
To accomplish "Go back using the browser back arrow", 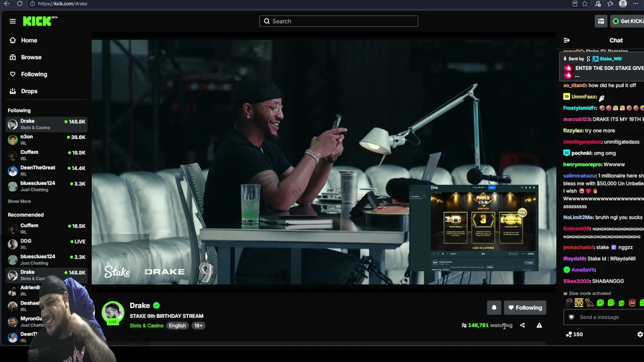I will tap(7, 4).
